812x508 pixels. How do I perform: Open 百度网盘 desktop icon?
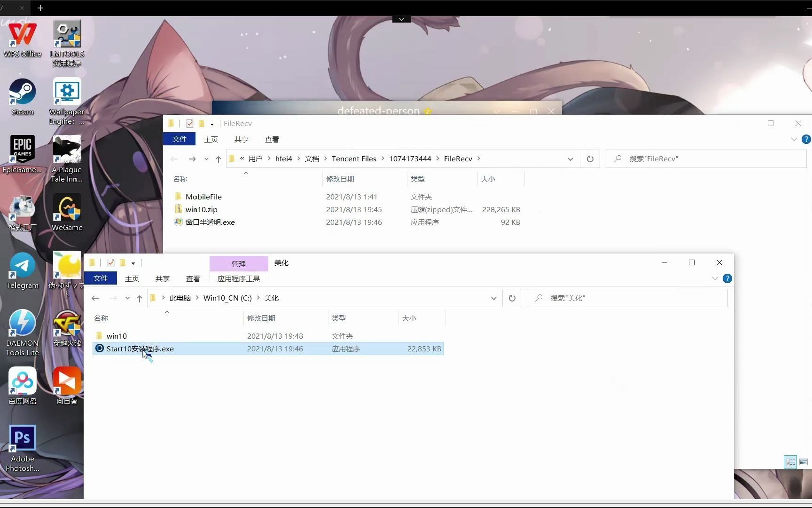pos(22,386)
